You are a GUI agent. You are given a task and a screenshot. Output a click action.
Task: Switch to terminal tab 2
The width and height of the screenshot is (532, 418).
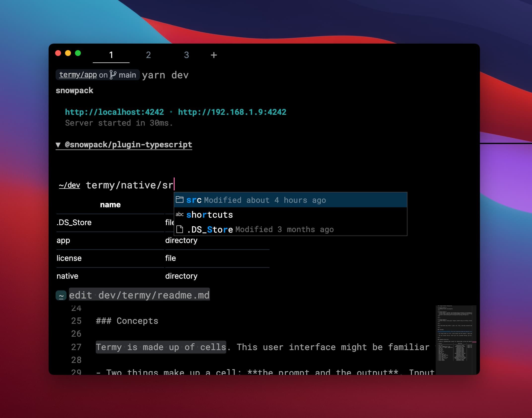(x=148, y=55)
